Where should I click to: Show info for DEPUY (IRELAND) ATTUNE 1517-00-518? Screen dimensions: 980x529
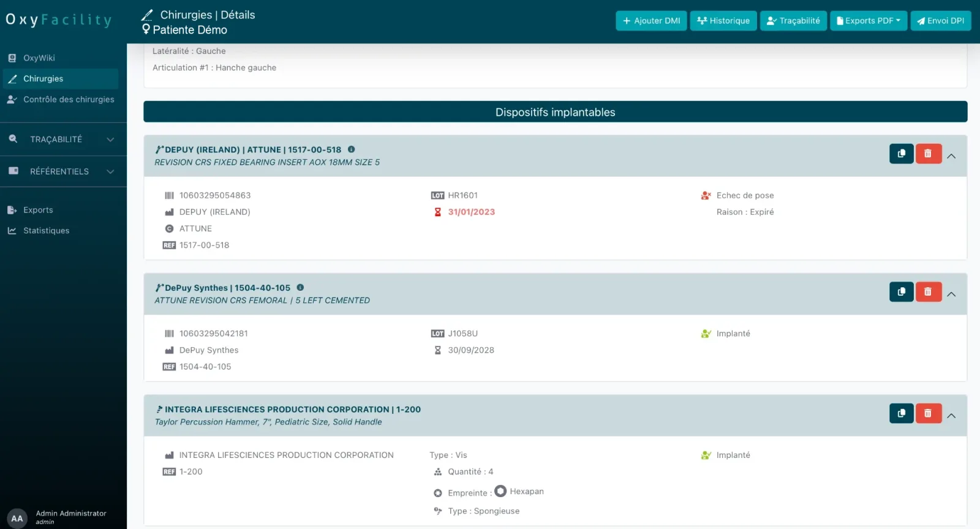click(x=351, y=149)
